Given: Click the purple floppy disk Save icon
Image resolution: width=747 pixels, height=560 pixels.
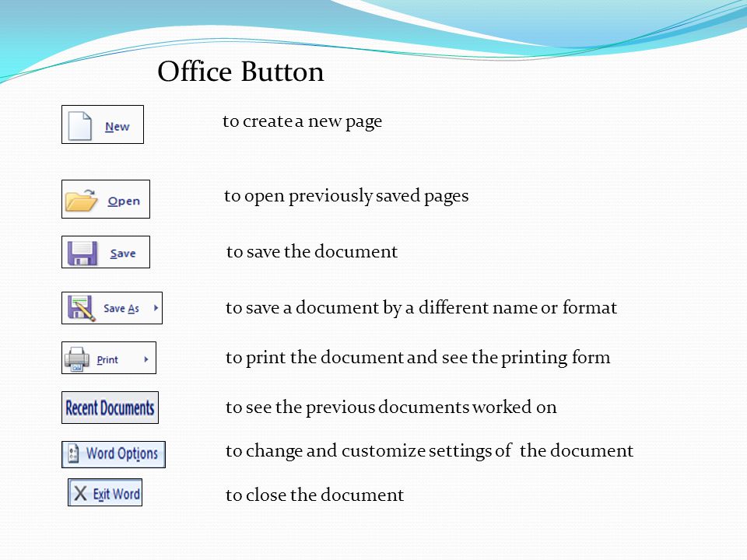Looking at the screenshot, I should point(82,253).
